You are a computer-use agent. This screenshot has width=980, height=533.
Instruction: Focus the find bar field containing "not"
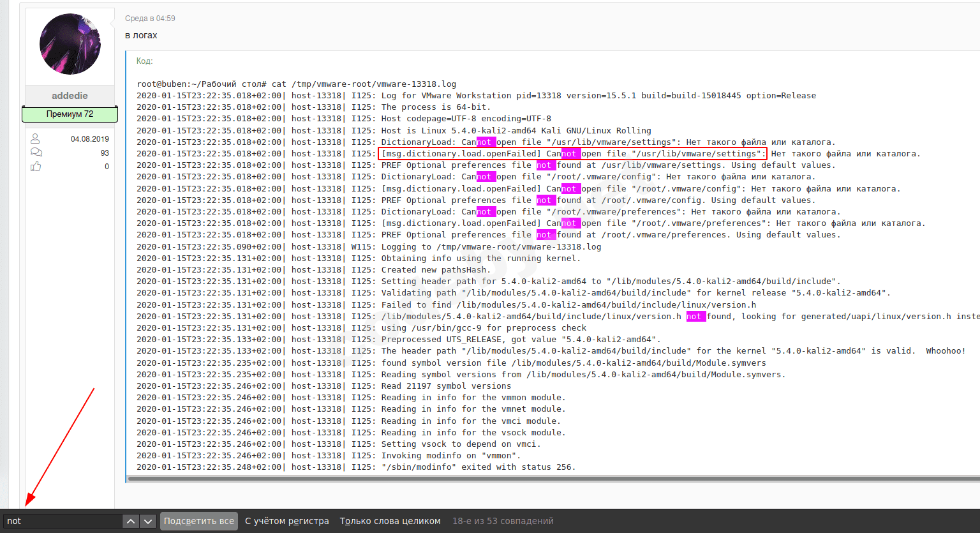[x=63, y=521]
